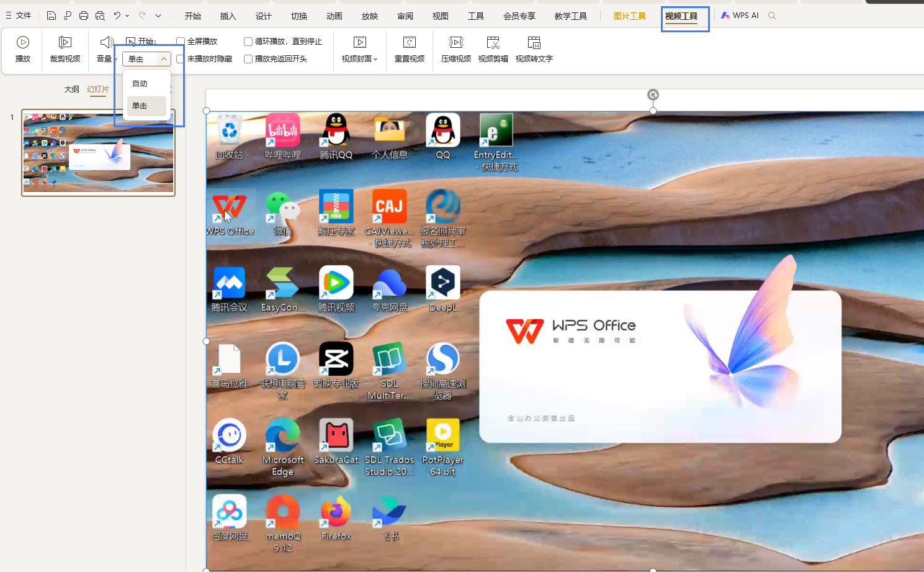Switch to the 视图 ribbon tab
Viewport: 924px width, 572px height.
point(441,16)
